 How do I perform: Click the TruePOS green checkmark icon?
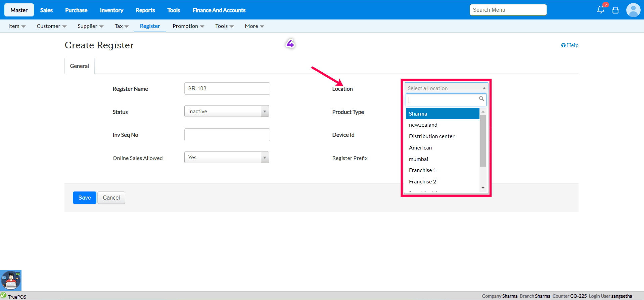pos(4,296)
